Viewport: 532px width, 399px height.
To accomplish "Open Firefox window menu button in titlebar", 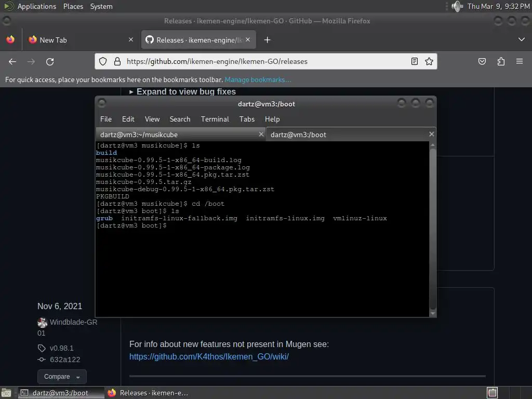I will 6,21.
